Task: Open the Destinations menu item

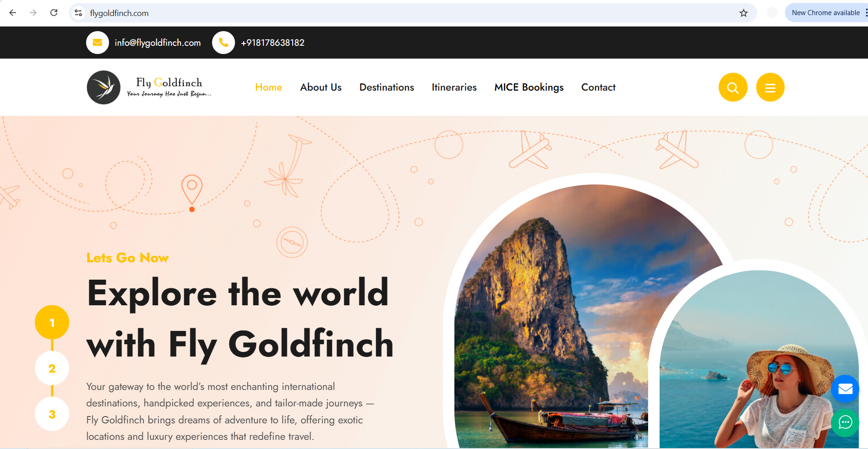Action: (387, 87)
